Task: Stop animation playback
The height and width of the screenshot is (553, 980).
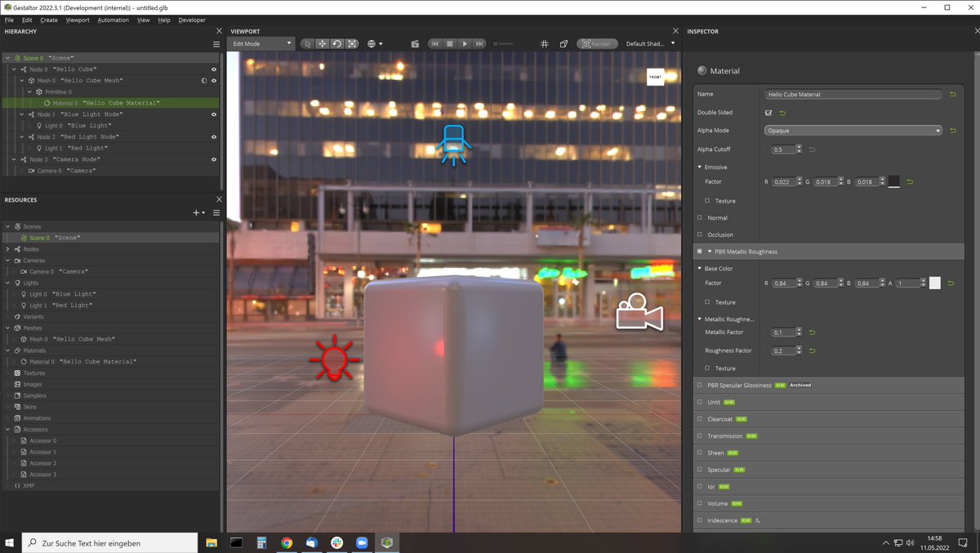Action: pyautogui.click(x=450, y=43)
